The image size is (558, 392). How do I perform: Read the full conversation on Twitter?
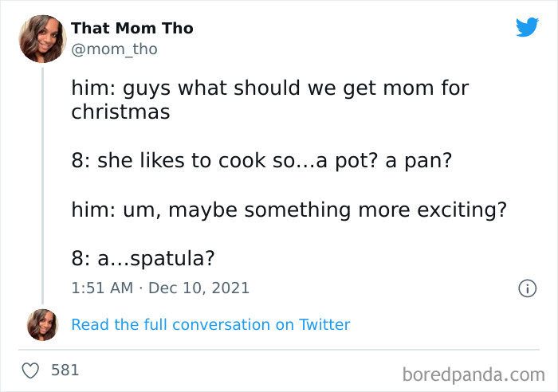click(x=210, y=324)
